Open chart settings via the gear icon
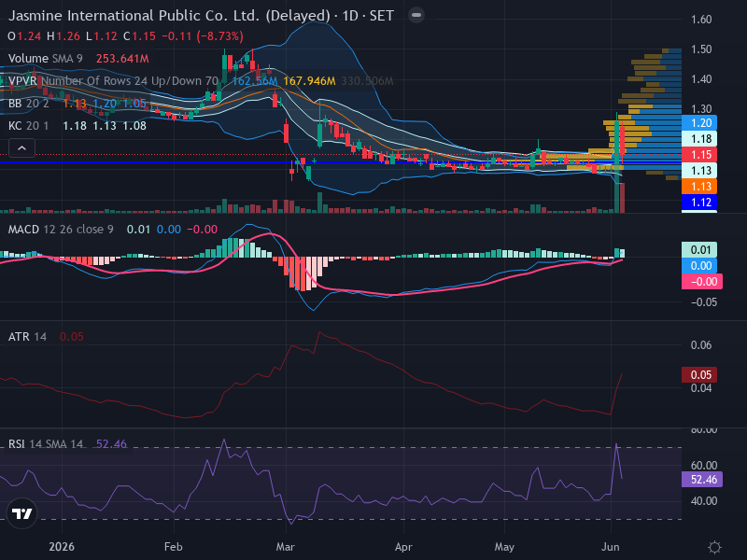This screenshot has width=747, height=560. 714,547
